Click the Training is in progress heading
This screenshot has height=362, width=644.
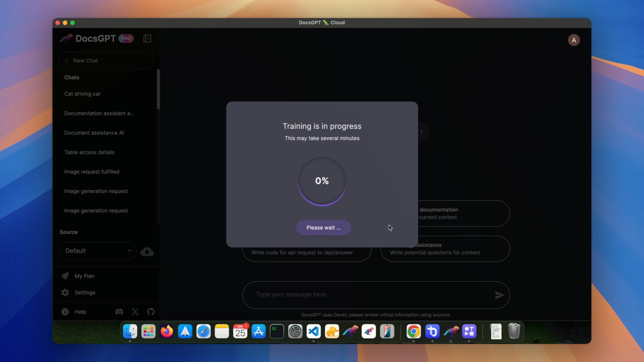tap(322, 126)
